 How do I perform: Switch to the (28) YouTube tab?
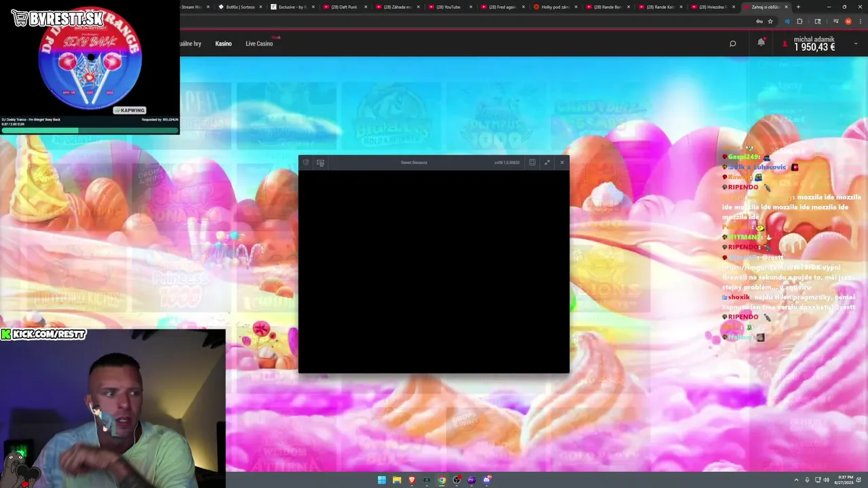click(x=450, y=7)
